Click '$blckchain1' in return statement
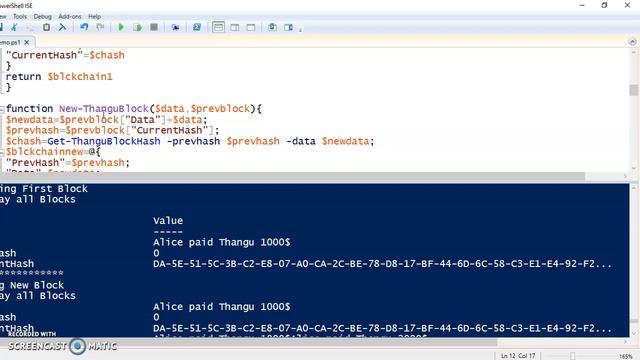This screenshot has height=360, width=640. click(x=80, y=77)
